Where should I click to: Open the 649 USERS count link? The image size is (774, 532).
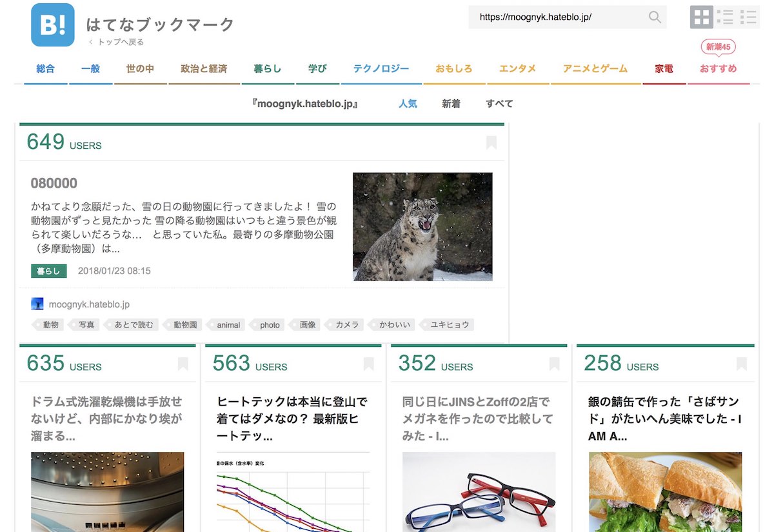click(x=64, y=142)
